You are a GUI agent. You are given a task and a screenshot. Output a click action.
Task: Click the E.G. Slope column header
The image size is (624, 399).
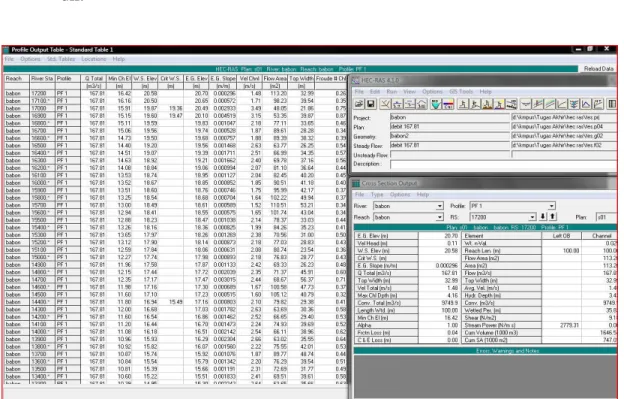pos(223,78)
